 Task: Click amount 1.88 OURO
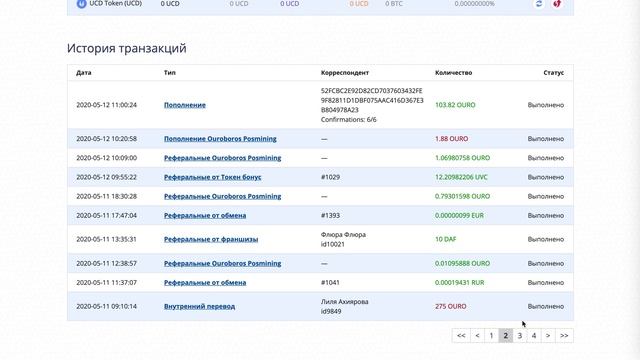point(451,139)
